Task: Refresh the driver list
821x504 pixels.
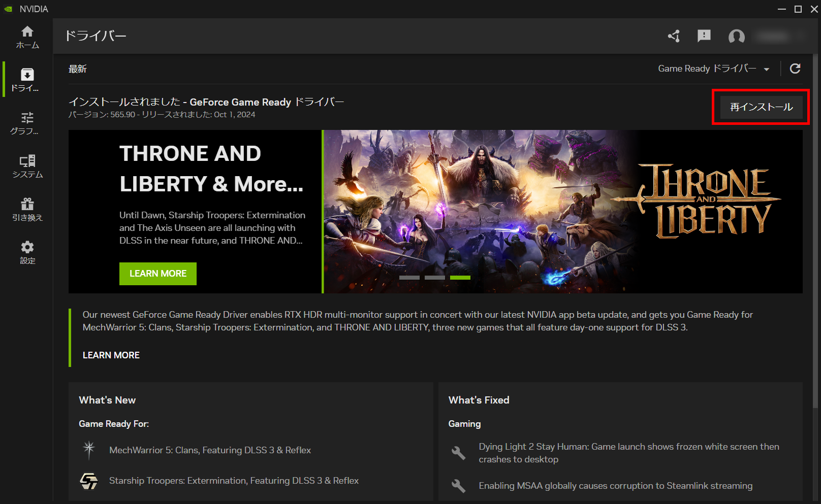Action: (795, 69)
